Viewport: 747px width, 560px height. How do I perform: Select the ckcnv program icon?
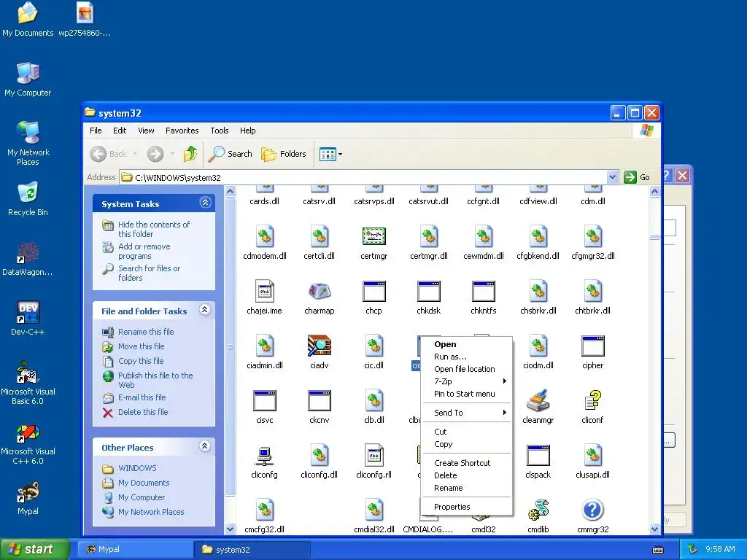(320, 401)
